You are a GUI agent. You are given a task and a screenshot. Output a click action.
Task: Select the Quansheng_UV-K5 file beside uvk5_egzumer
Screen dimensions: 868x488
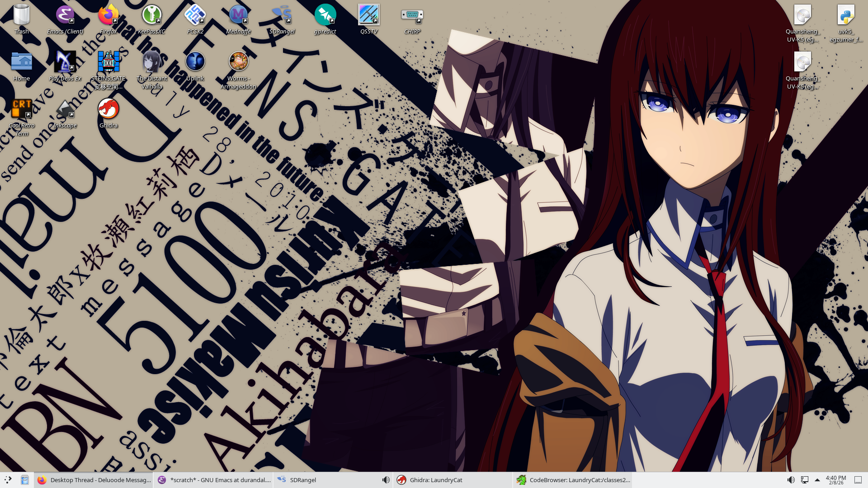point(802,23)
